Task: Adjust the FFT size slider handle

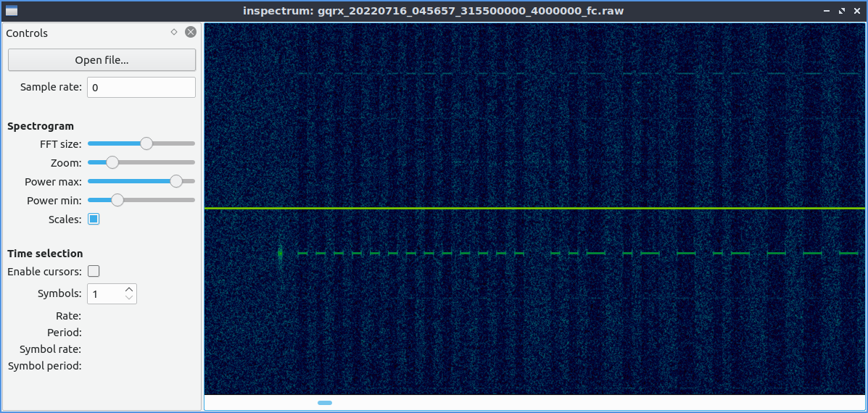Action: coord(146,143)
